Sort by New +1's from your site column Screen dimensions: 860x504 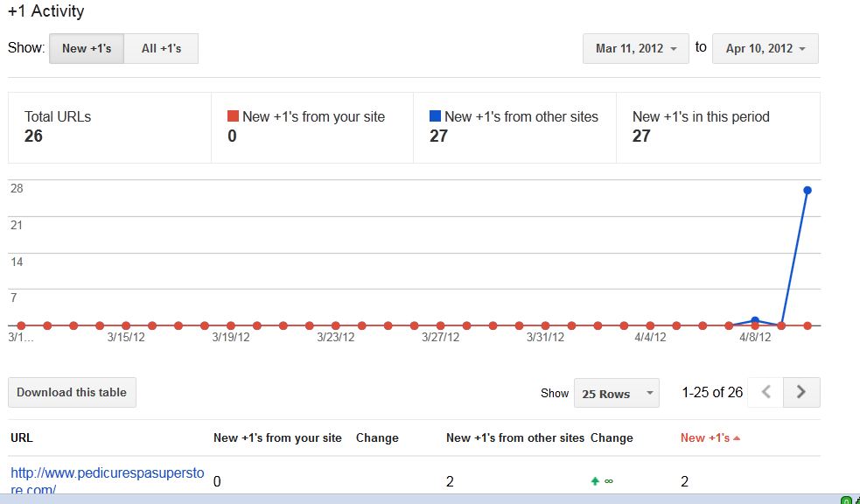pyautogui.click(x=277, y=437)
